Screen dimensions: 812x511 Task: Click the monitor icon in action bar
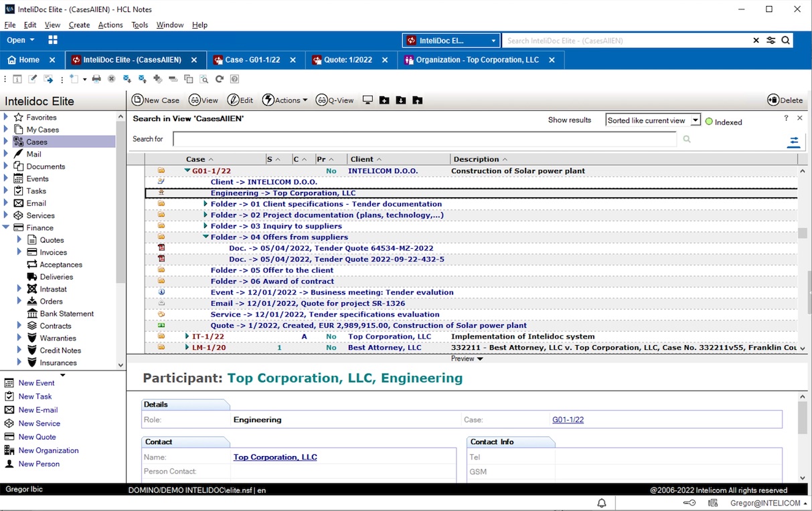tap(368, 100)
